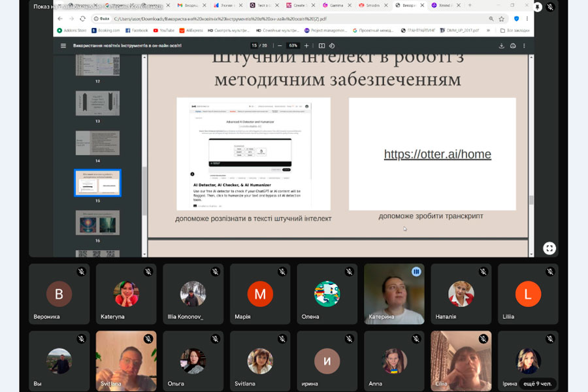Bookmark page with the star icon
Screen dimensions: 588x392
point(501,19)
